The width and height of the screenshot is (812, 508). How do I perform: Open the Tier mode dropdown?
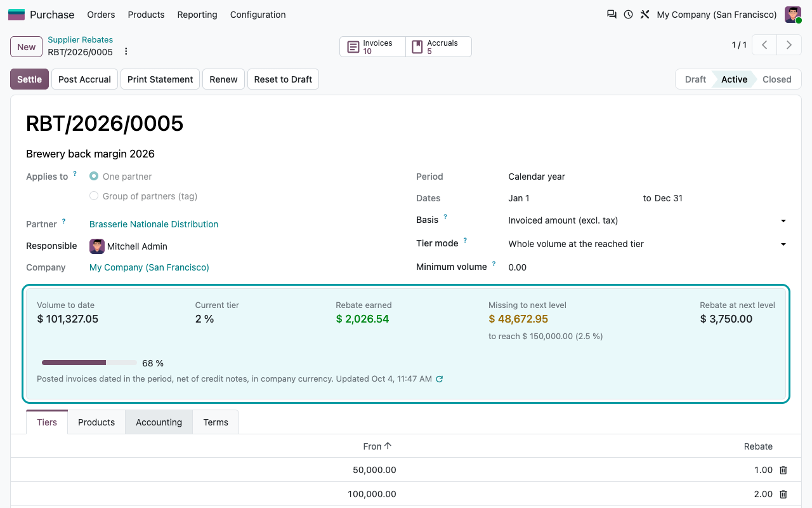pyautogui.click(x=647, y=244)
